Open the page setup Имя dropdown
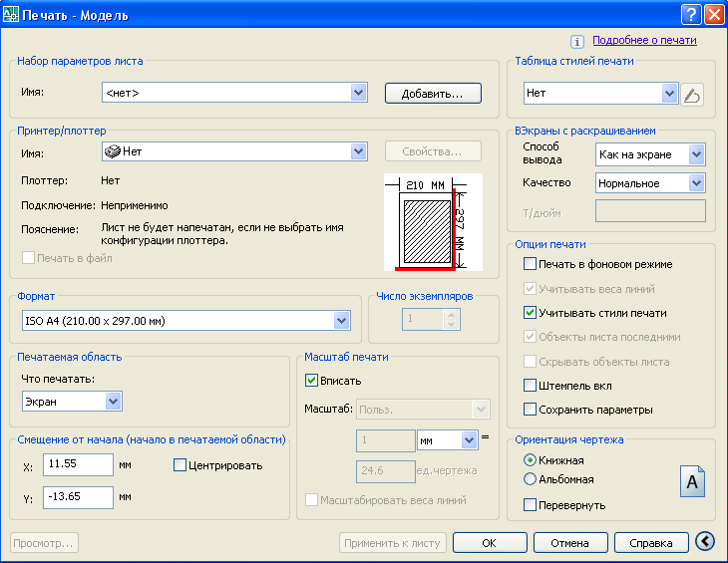Image resolution: width=728 pixels, height=563 pixels. click(x=234, y=93)
